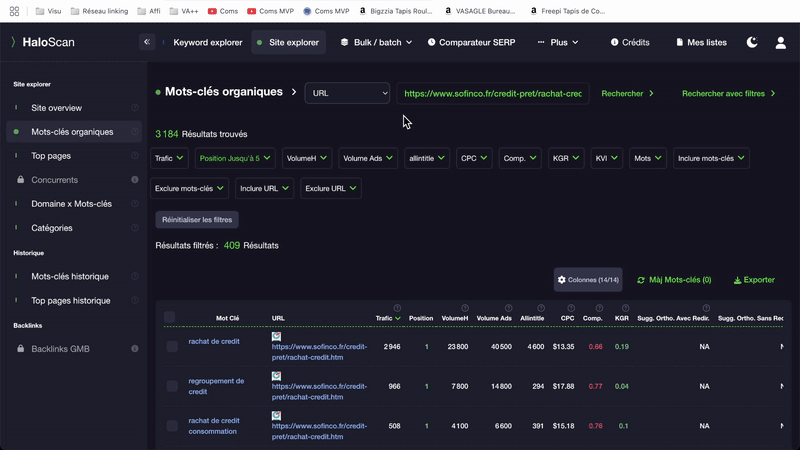
Task: Click the Mes listes document icon
Action: pyautogui.click(x=680, y=42)
